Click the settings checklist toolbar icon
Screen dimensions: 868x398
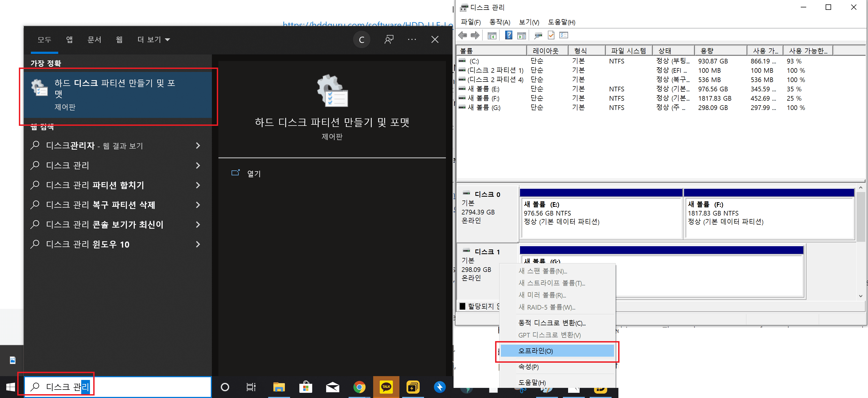coord(564,35)
